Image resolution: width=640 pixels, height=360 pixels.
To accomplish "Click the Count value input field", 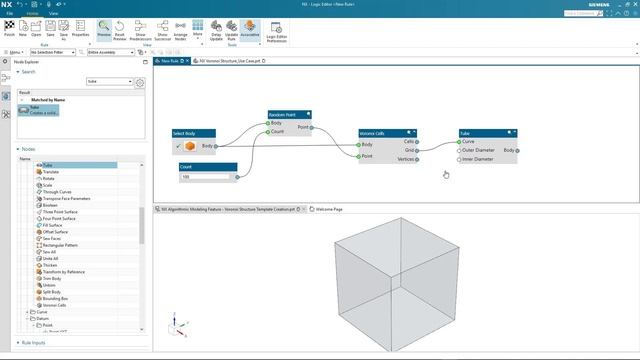I will coord(206,177).
